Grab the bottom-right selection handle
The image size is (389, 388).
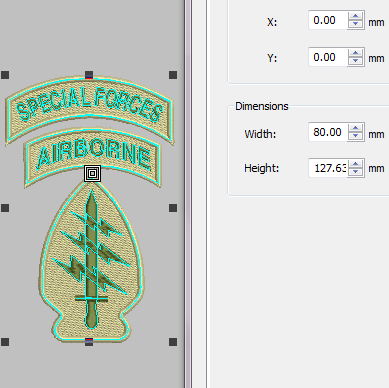[x=173, y=342]
